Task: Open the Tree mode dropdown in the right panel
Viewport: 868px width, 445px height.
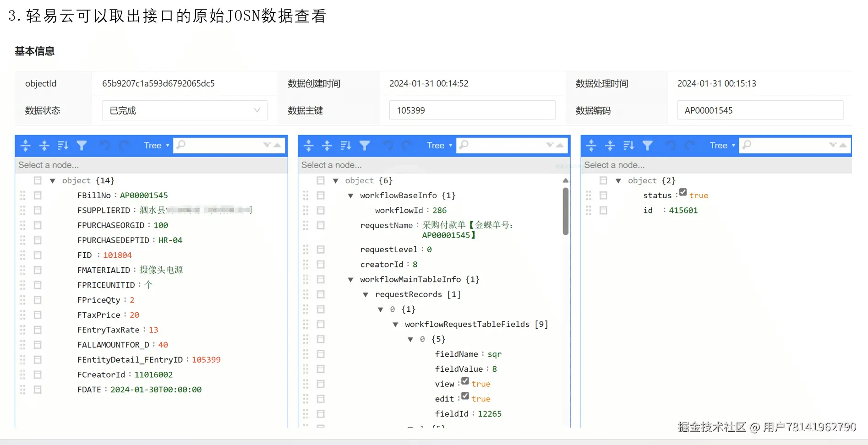Action: 722,146
